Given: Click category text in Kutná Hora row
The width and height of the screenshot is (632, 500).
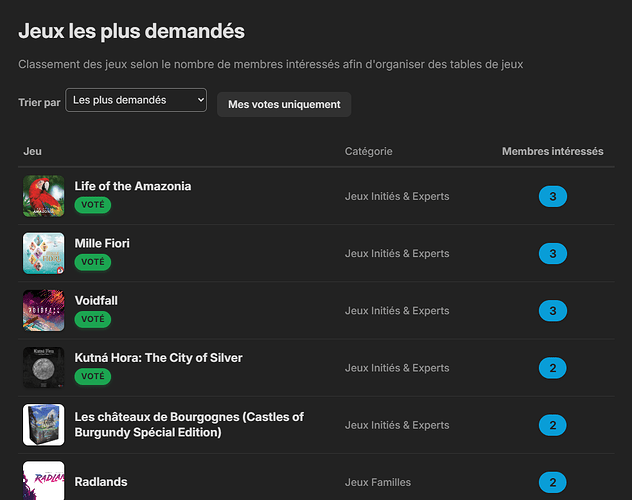Looking at the screenshot, I should (x=397, y=368).
